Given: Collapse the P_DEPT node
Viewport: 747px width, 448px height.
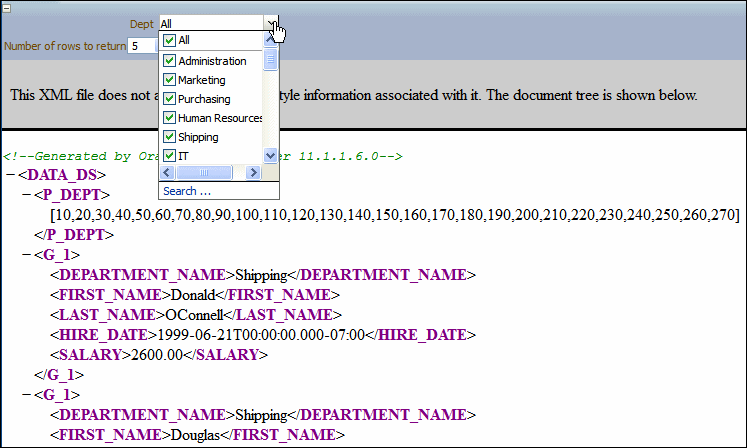Looking at the screenshot, I should point(27,195).
